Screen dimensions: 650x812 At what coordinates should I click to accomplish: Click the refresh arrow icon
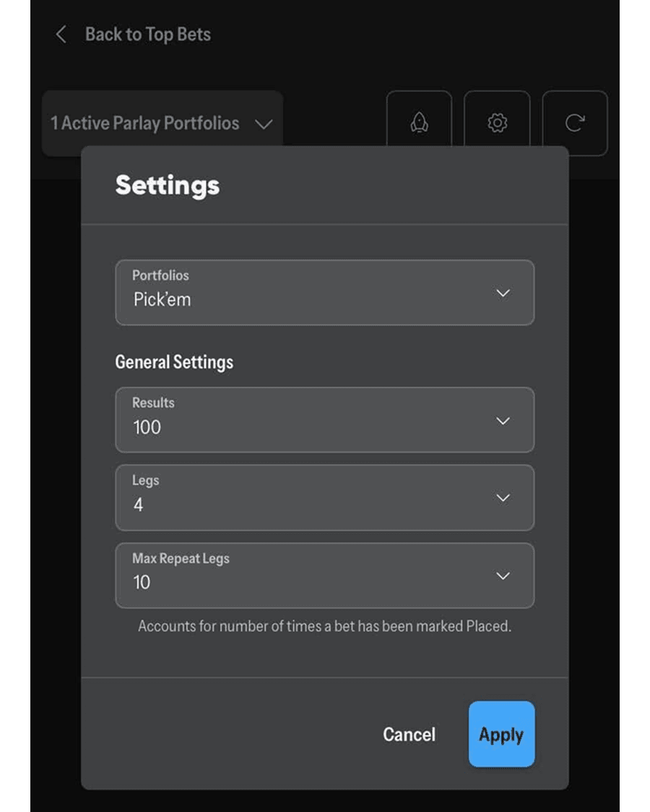click(575, 123)
